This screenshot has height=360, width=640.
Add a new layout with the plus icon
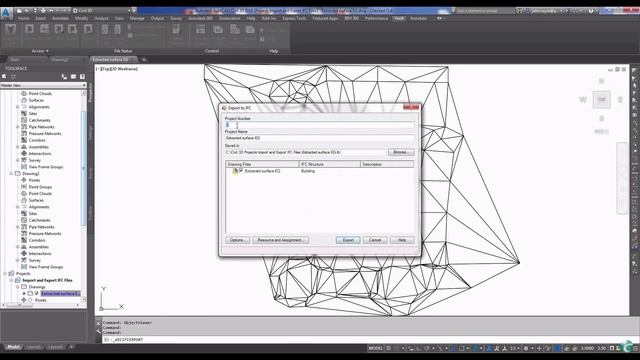71,347
